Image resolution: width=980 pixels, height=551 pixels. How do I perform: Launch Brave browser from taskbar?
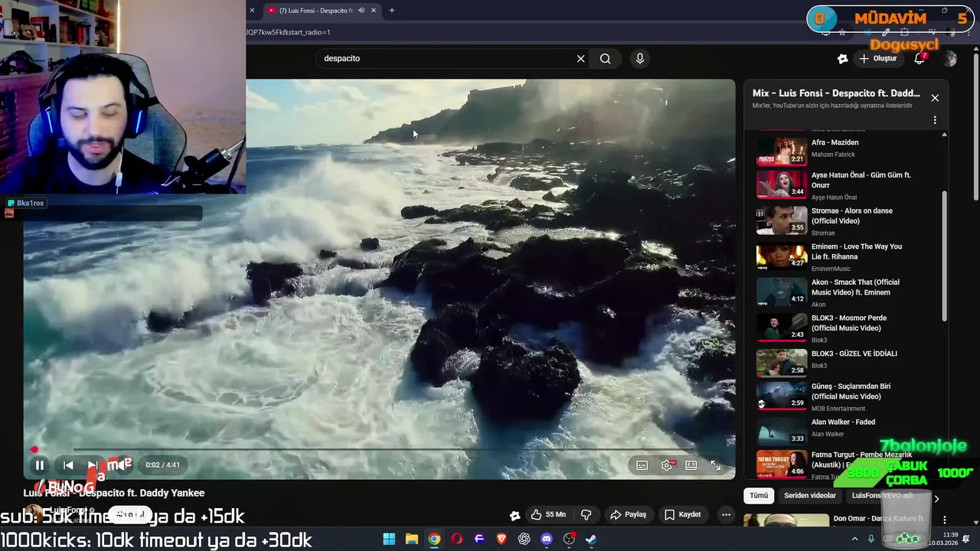pyautogui.click(x=502, y=539)
